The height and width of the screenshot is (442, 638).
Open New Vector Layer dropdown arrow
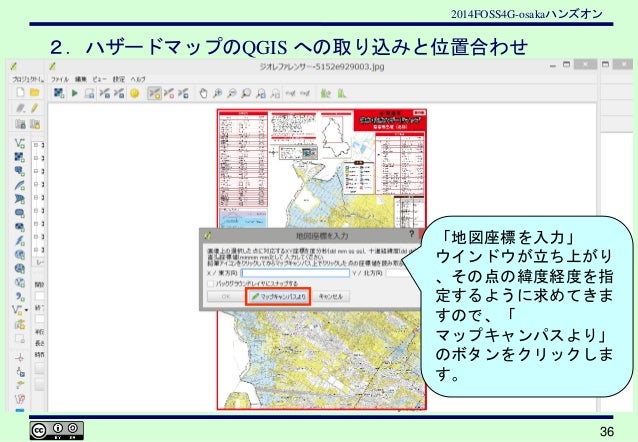(26, 310)
